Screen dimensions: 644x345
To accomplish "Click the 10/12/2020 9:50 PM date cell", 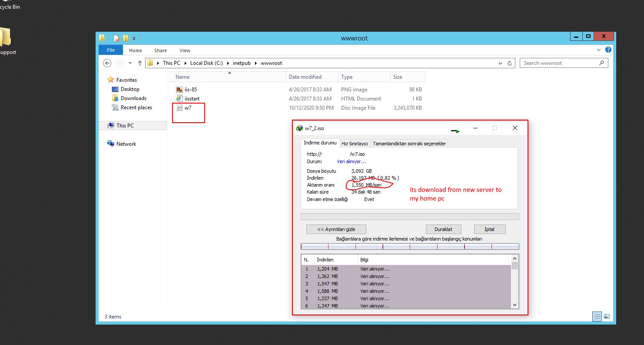I will click(311, 108).
